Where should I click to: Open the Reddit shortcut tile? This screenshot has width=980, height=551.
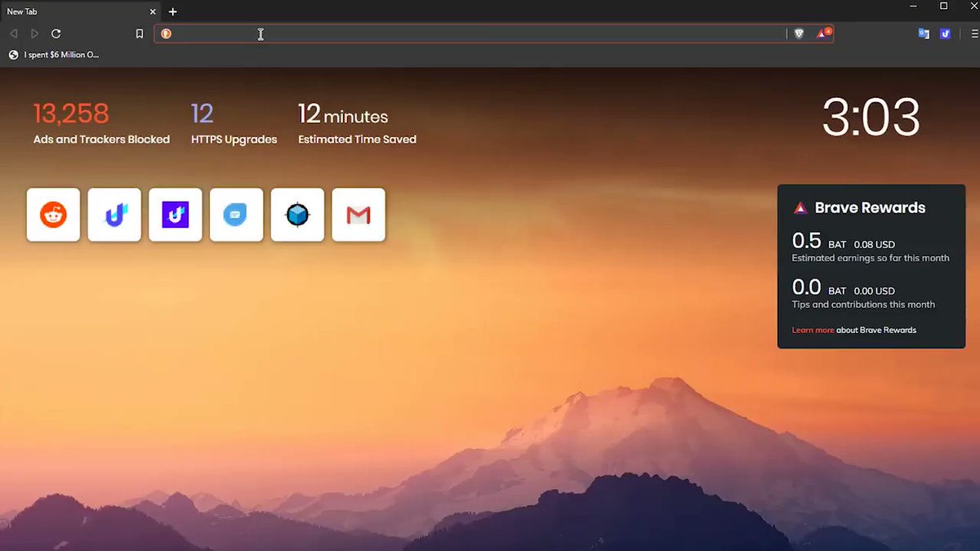pyautogui.click(x=53, y=215)
